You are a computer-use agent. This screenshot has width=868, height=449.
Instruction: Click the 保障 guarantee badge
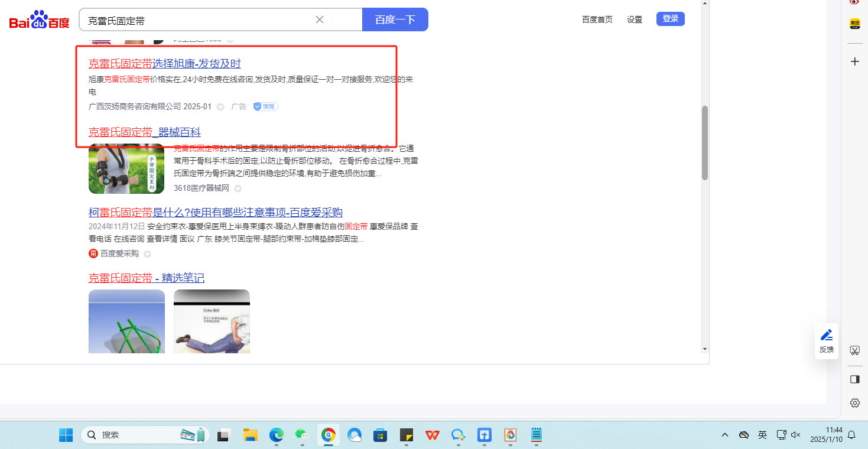click(265, 106)
